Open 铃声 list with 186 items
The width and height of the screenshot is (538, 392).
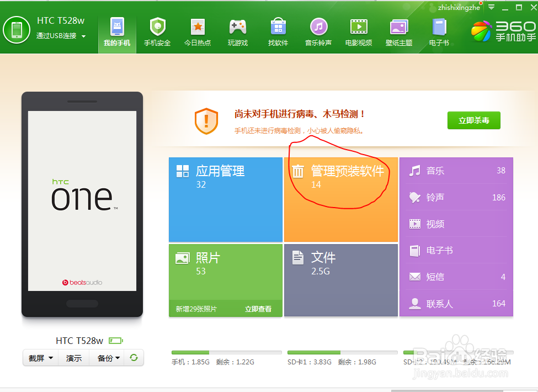coord(456,197)
